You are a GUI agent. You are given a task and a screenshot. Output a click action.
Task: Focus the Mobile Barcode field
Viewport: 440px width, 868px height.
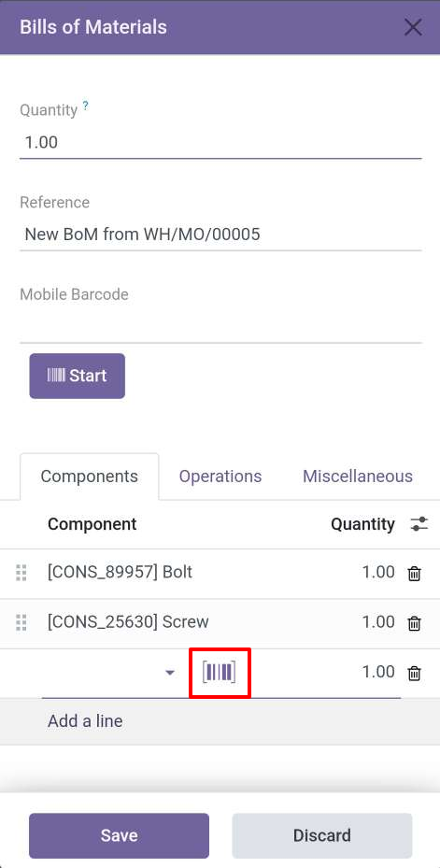[220, 327]
